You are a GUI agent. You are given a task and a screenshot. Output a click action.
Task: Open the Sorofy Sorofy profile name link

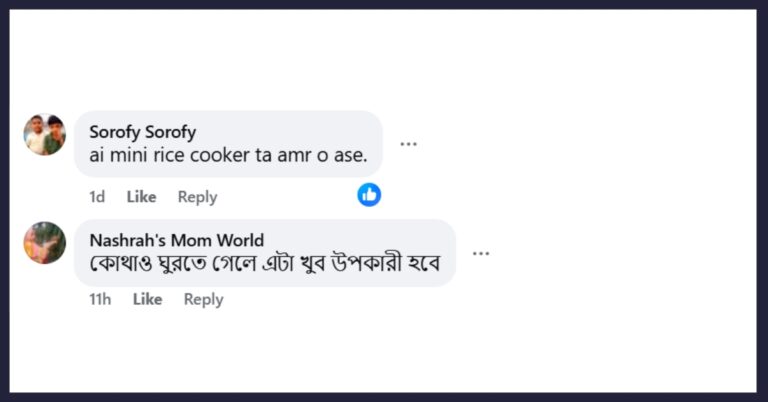[x=143, y=132]
